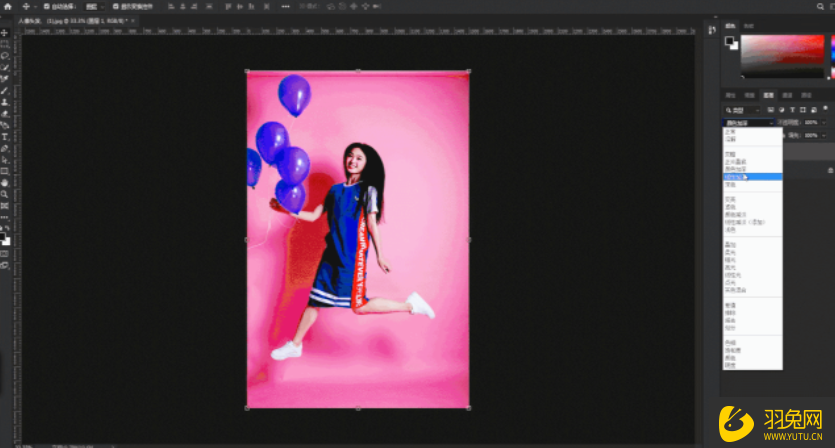Image resolution: width=835 pixels, height=448 pixels.
Task: Collapse the blend mode dropdown box
Action: (748, 122)
